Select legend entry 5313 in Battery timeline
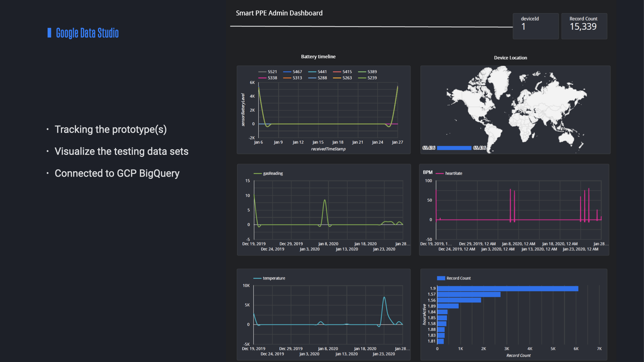Viewport: 644px width, 362px height. 292,78
